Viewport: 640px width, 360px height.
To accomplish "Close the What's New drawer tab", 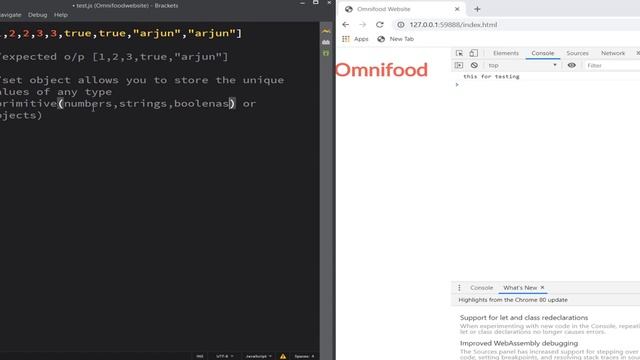I will point(542,287).
